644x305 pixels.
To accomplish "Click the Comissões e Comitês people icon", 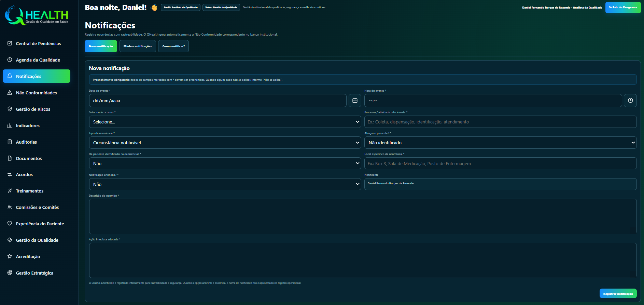I will tap(10, 207).
